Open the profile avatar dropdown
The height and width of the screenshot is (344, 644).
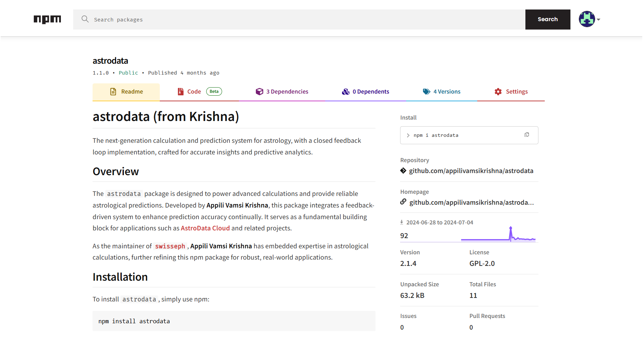(x=586, y=19)
